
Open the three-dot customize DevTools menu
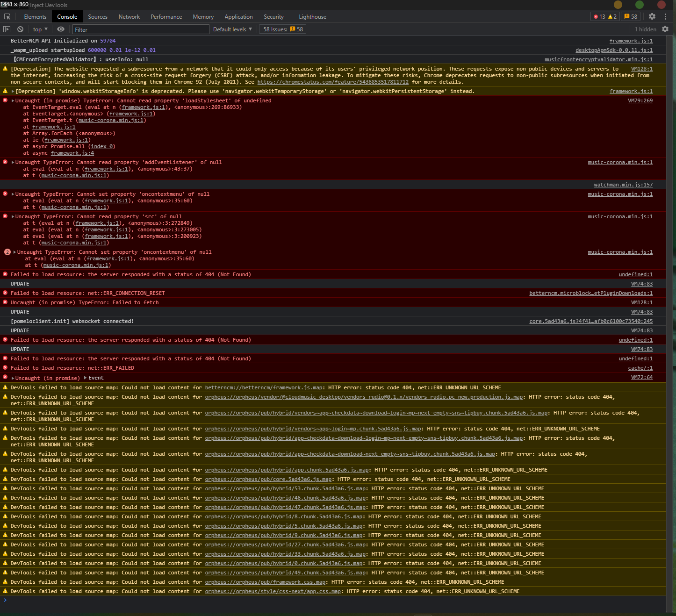tap(666, 16)
